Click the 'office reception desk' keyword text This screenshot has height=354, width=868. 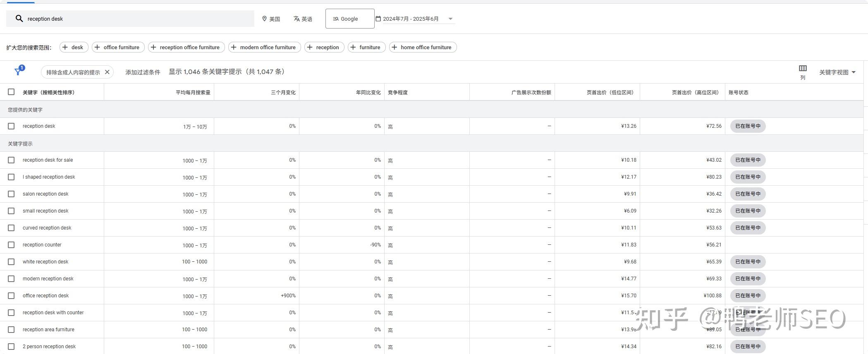[45, 296]
